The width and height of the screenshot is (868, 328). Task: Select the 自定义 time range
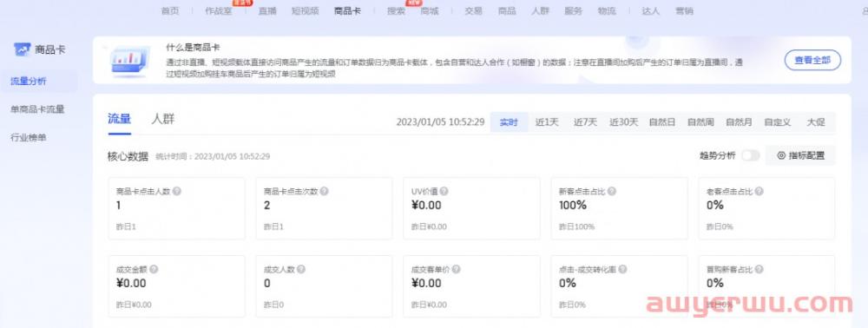[778, 122]
